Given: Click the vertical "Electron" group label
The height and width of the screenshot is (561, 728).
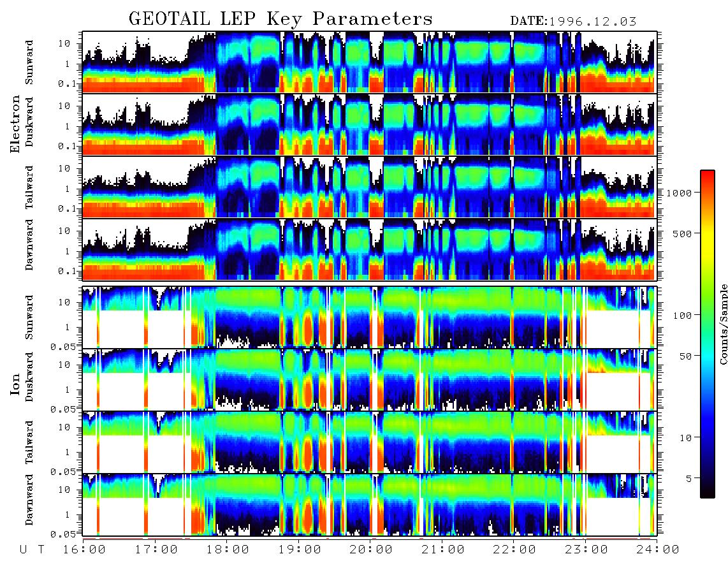Looking at the screenshot, I should [15, 124].
